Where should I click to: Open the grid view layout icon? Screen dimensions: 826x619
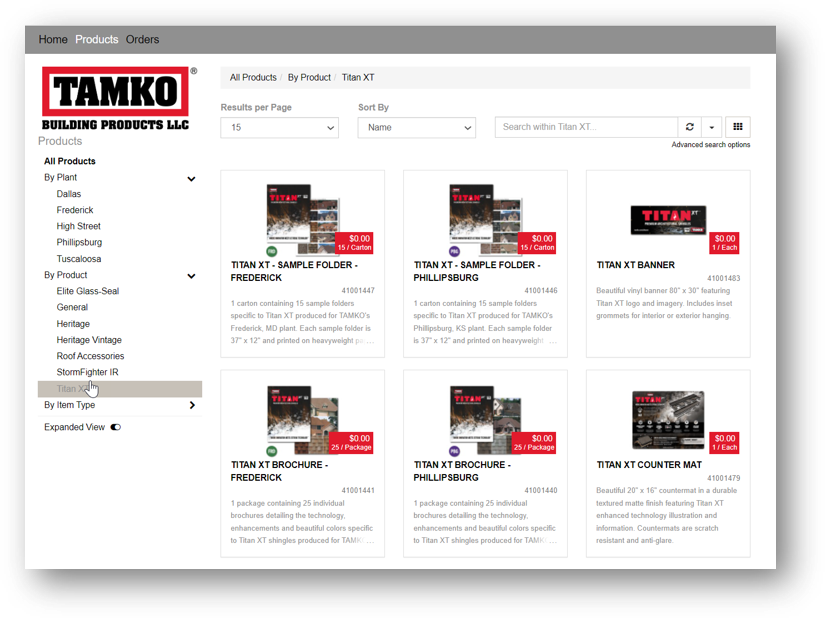[x=738, y=127]
